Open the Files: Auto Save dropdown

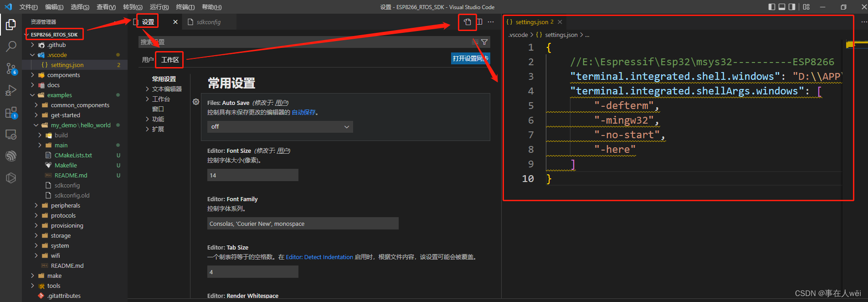tap(280, 126)
